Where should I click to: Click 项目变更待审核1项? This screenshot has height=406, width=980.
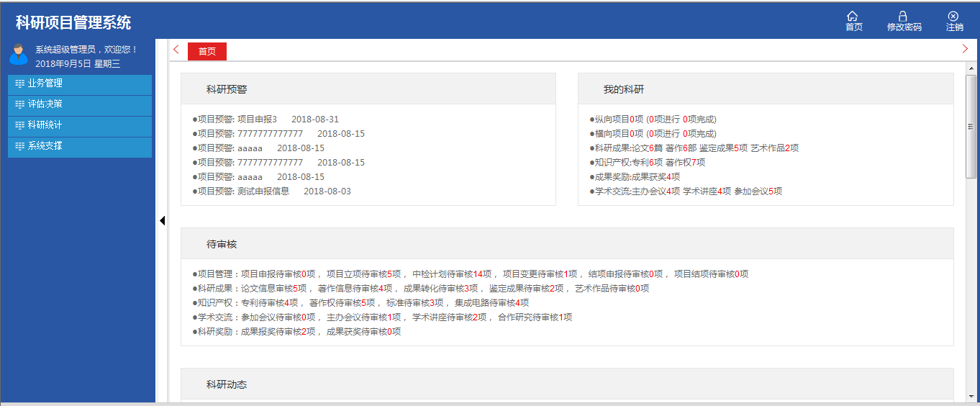tap(540, 274)
